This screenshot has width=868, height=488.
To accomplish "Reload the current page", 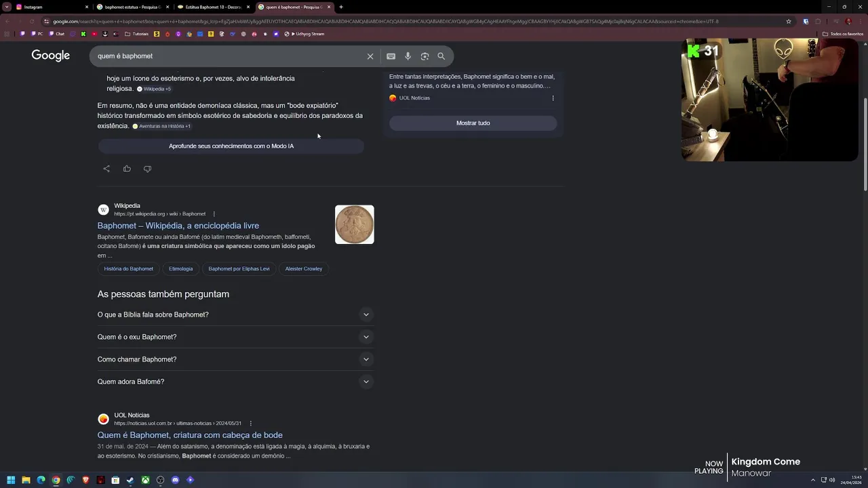I will coord(31,22).
